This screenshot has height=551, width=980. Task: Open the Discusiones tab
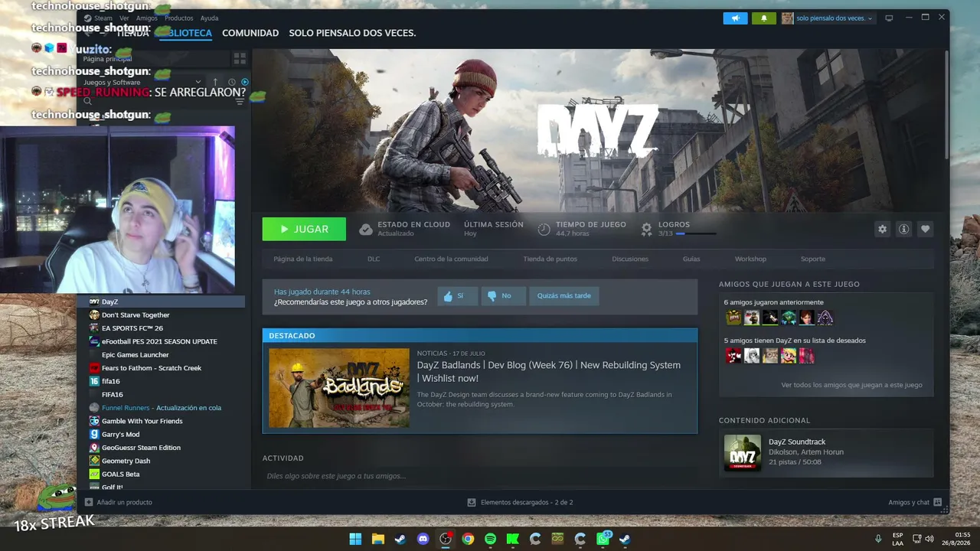[x=630, y=259]
